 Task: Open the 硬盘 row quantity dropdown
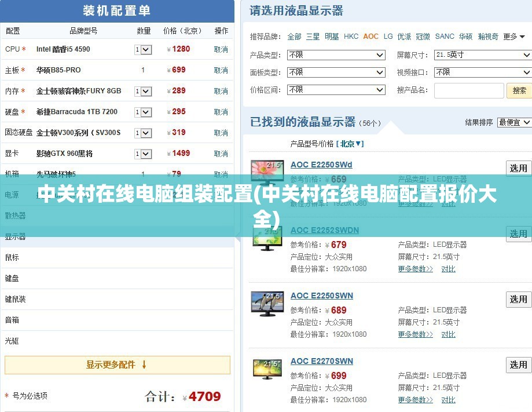click(x=143, y=112)
